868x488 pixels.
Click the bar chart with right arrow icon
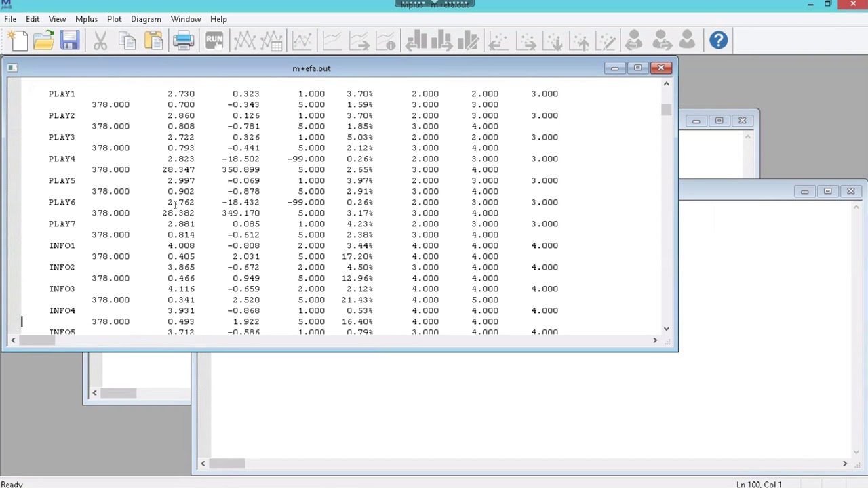point(441,41)
